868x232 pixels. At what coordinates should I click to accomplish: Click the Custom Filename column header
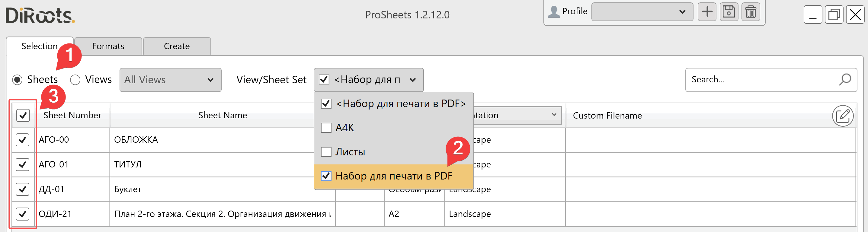(x=607, y=116)
